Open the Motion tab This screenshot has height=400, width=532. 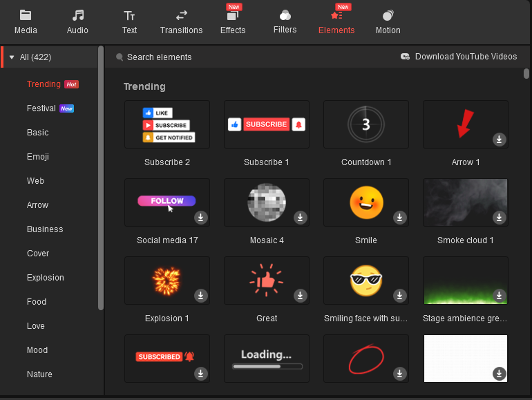pyautogui.click(x=388, y=22)
